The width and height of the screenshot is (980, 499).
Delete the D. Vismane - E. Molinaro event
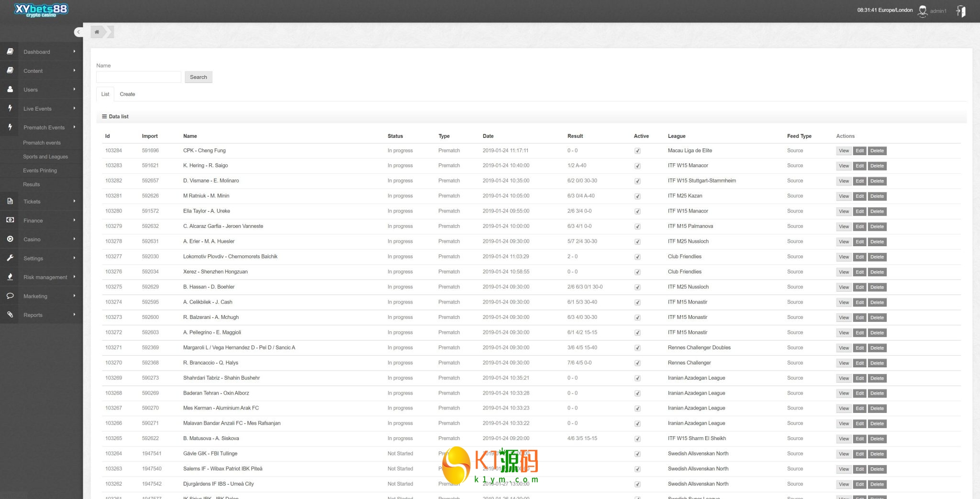[877, 181]
